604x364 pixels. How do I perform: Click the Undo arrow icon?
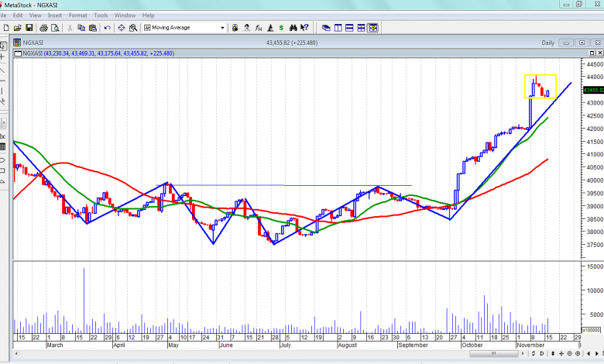(x=108, y=28)
